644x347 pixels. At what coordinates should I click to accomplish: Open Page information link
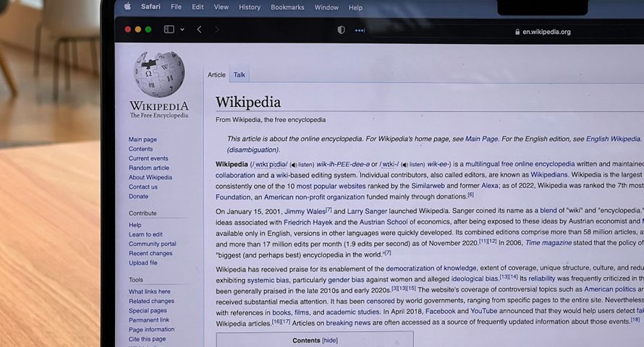[x=151, y=330]
